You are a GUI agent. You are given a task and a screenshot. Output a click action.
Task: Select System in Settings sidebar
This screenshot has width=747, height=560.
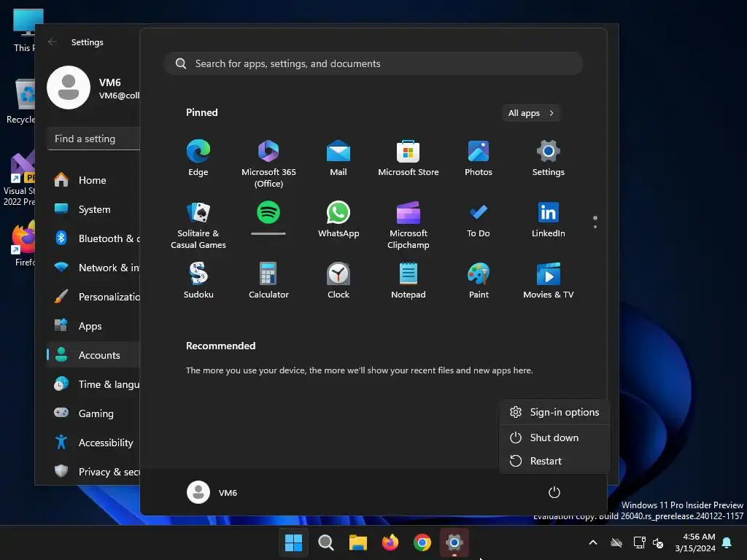point(93,209)
